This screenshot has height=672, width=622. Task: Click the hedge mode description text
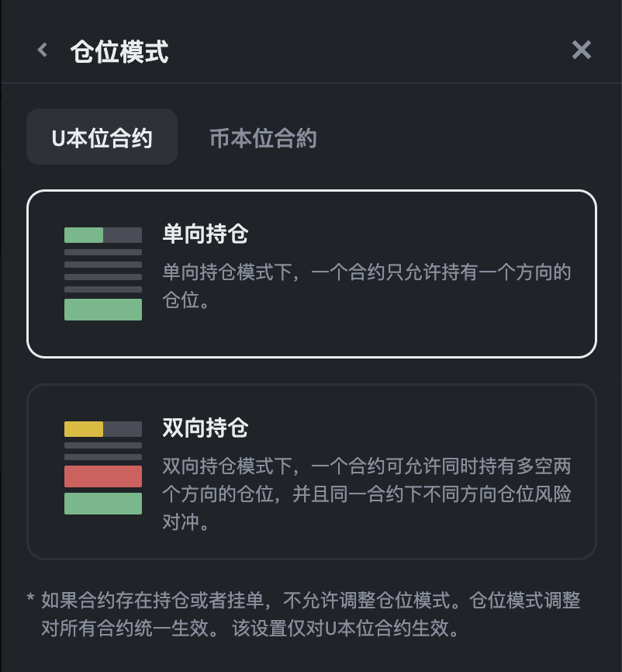click(x=366, y=494)
